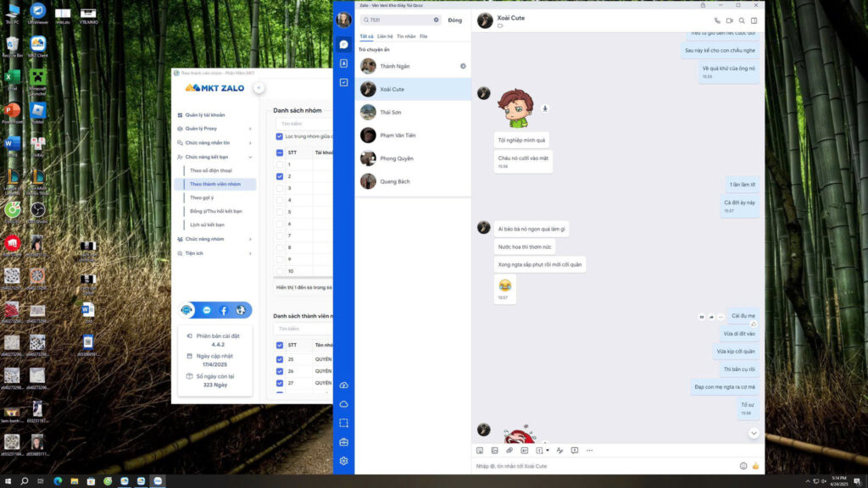
Task: Open the emoji picker smiley icon
Action: coord(743,466)
